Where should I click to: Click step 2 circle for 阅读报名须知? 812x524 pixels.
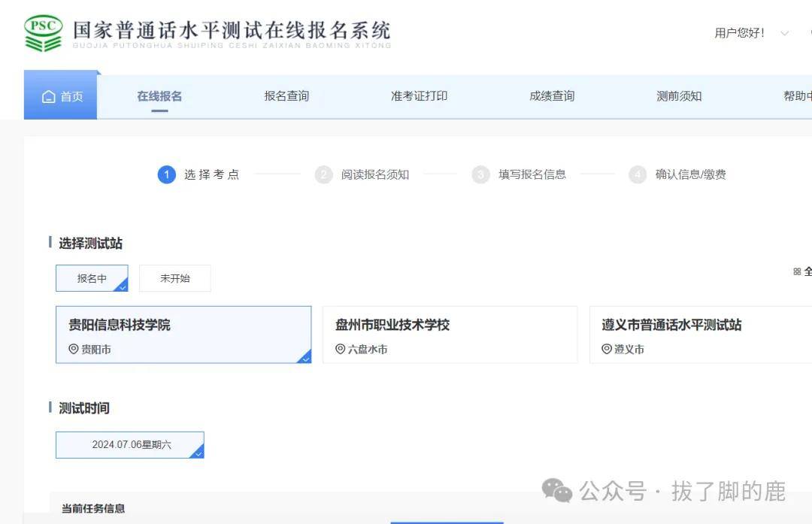pyautogui.click(x=323, y=174)
